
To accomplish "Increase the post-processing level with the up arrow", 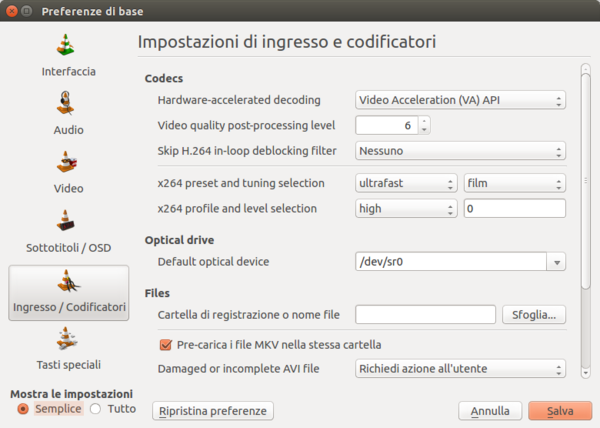I will point(424,122).
